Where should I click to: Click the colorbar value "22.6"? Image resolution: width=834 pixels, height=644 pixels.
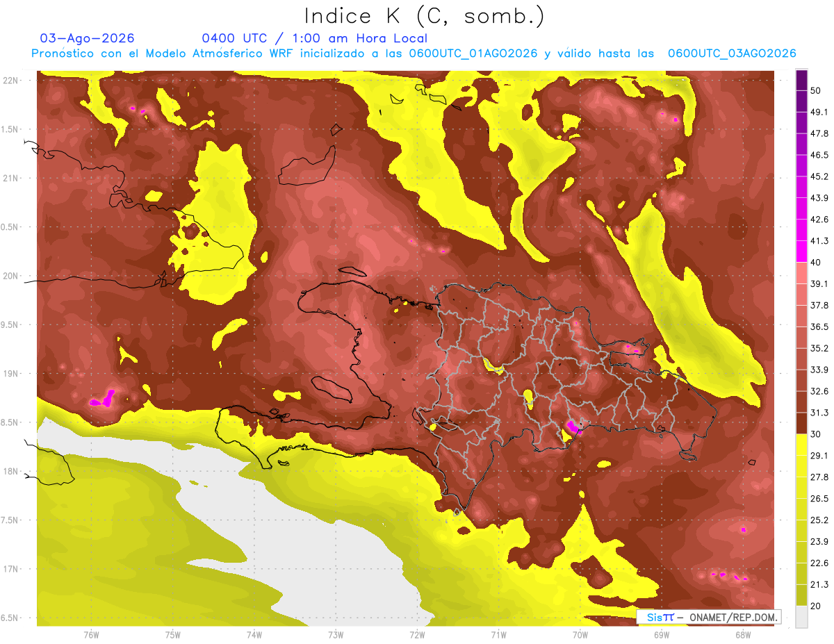[x=819, y=563]
